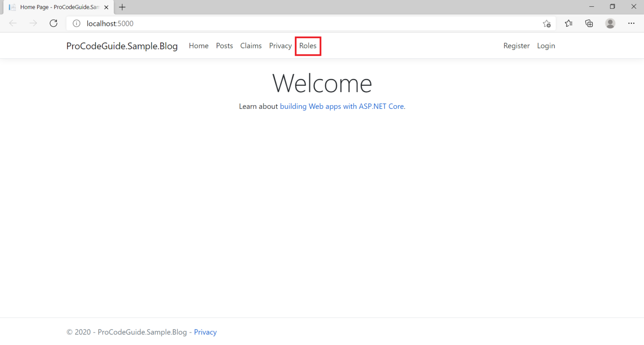Open the browser profile menu
644x345 pixels.
pyautogui.click(x=610, y=24)
